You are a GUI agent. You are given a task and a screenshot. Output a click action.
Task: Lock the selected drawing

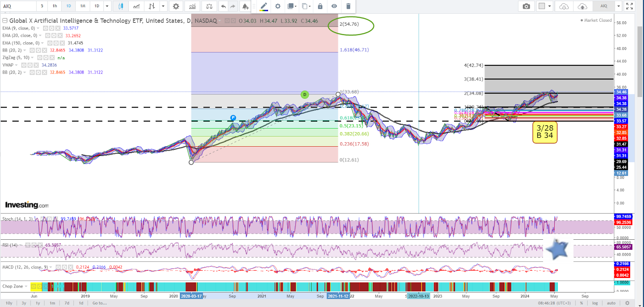(x=320, y=6)
